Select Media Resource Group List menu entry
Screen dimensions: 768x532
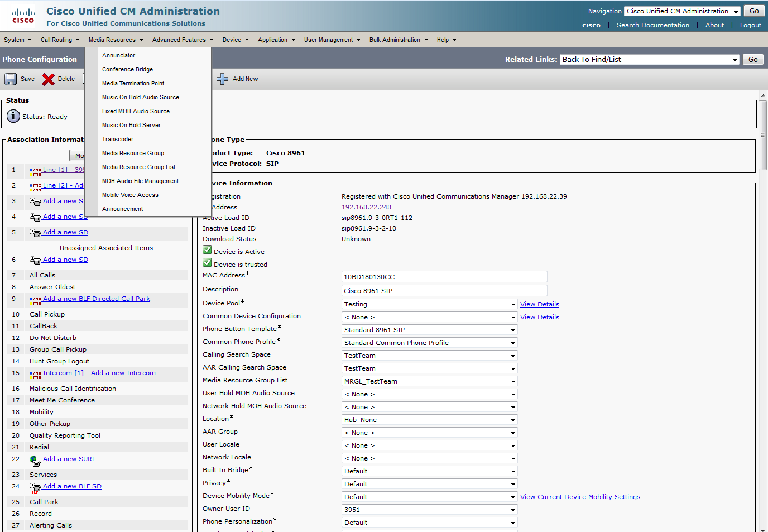pos(138,167)
